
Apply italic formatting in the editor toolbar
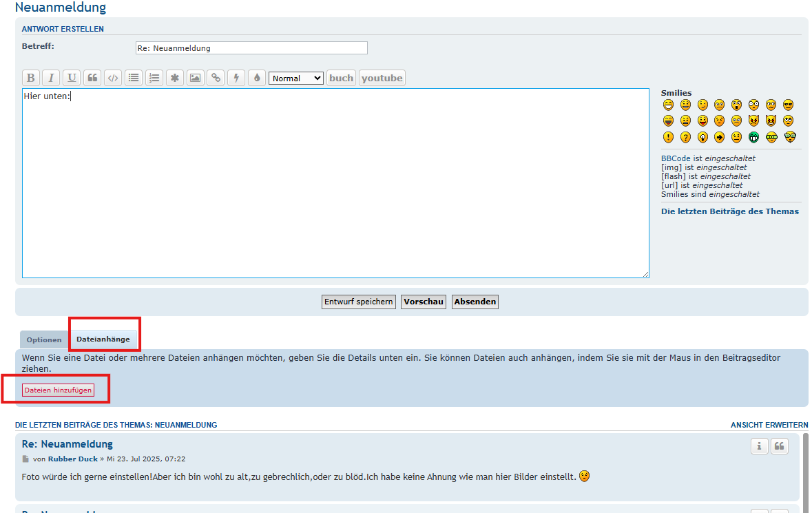(x=51, y=78)
